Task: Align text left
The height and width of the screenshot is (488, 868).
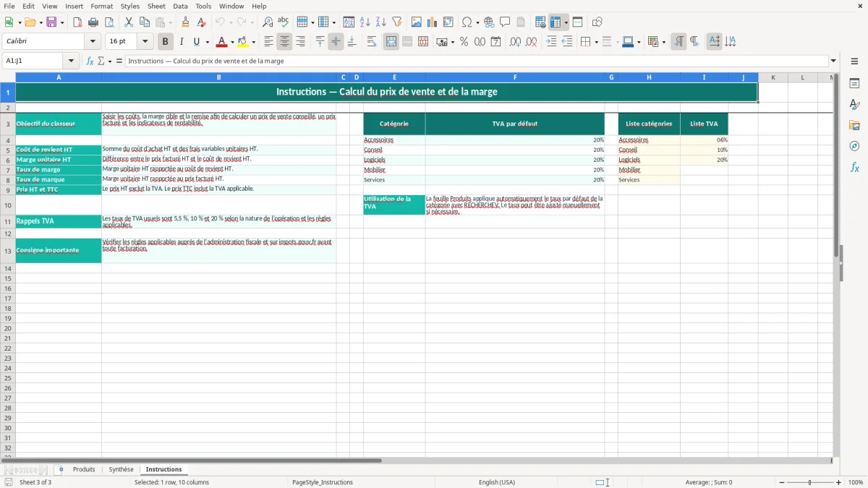Action: point(268,42)
